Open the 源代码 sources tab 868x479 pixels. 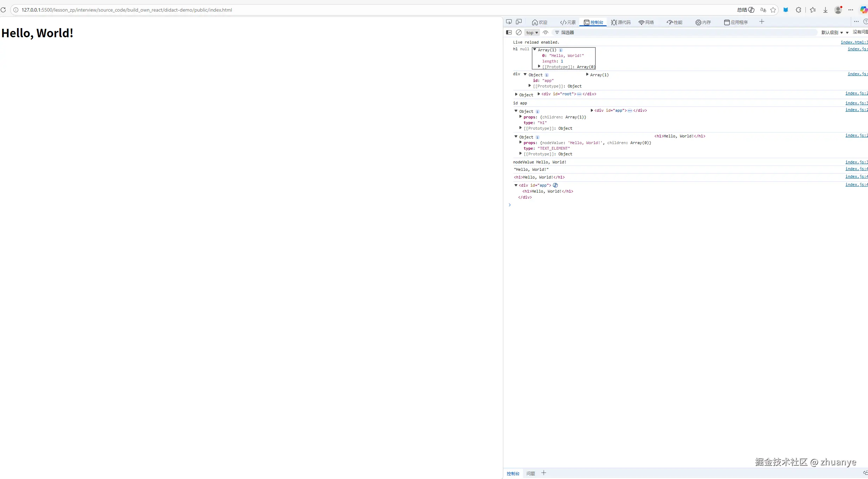[x=621, y=22]
